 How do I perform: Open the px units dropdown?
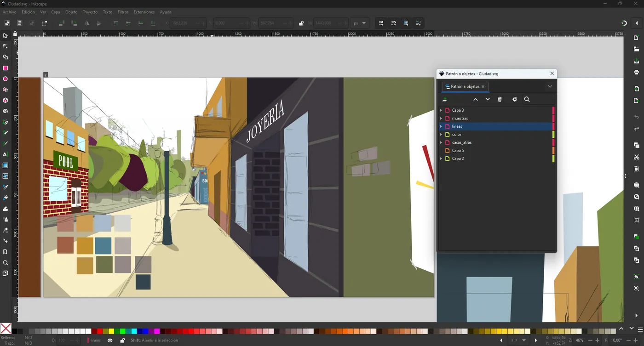(360, 23)
